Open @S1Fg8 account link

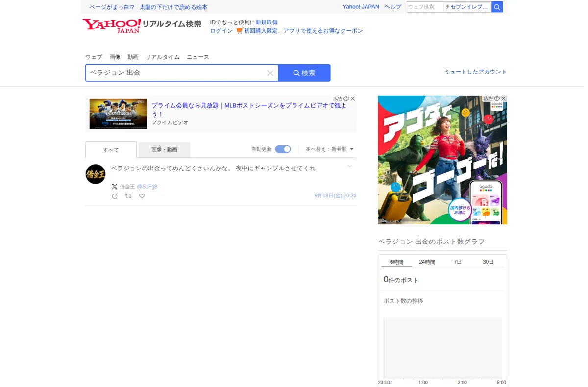pos(147,187)
